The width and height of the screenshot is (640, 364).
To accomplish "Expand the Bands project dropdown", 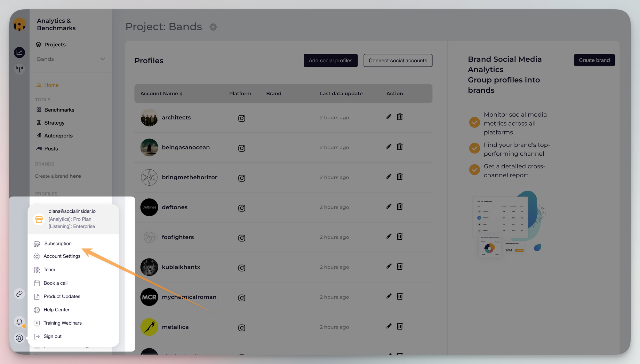I will point(71,59).
